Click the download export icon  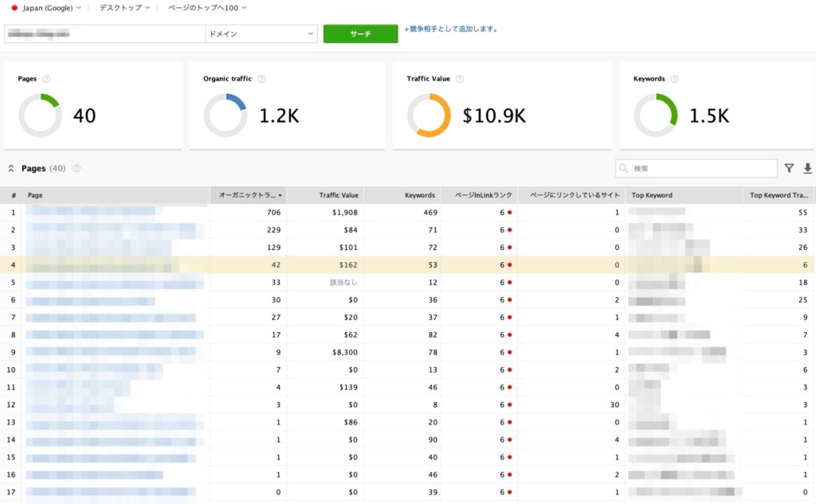point(808,168)
